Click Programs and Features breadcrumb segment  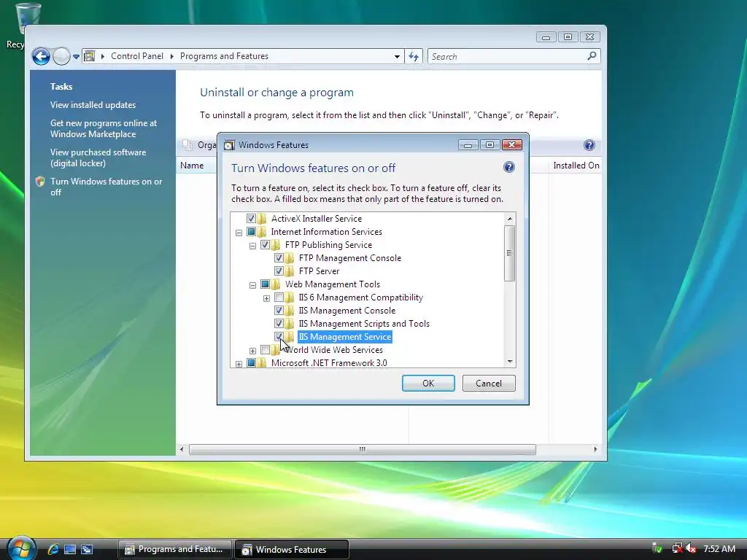pos(224,56)
